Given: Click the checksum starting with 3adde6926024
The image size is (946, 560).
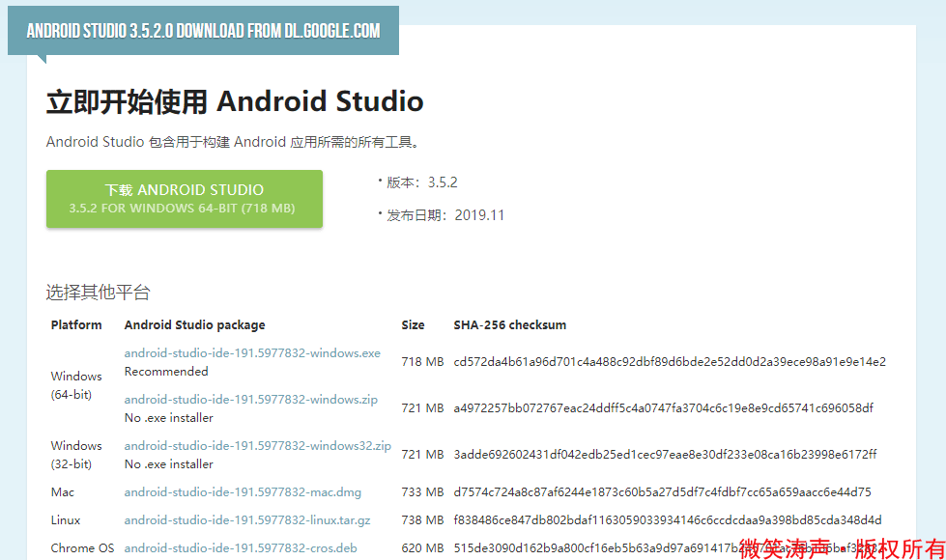Looking at the screenshot, I should point(666,455).
